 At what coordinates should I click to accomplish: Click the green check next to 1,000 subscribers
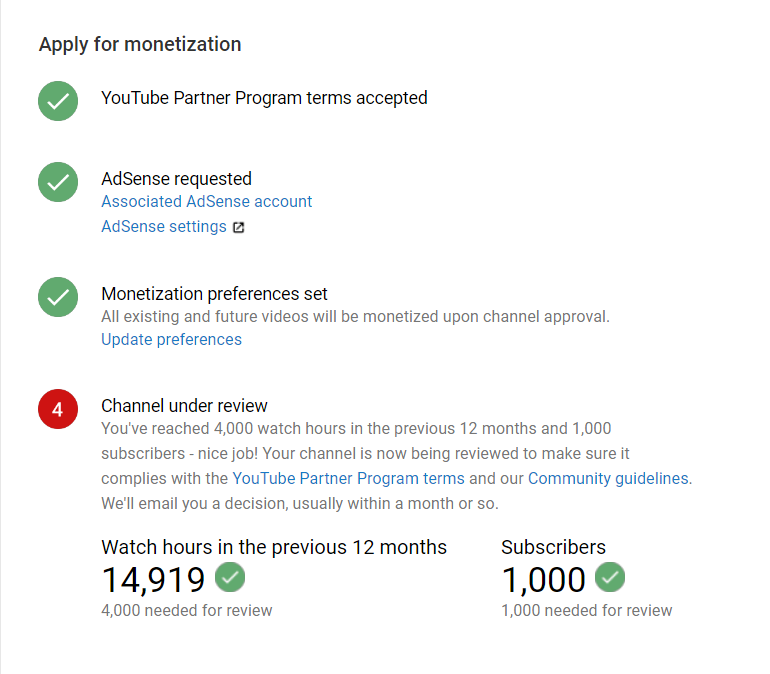(610, 578)
